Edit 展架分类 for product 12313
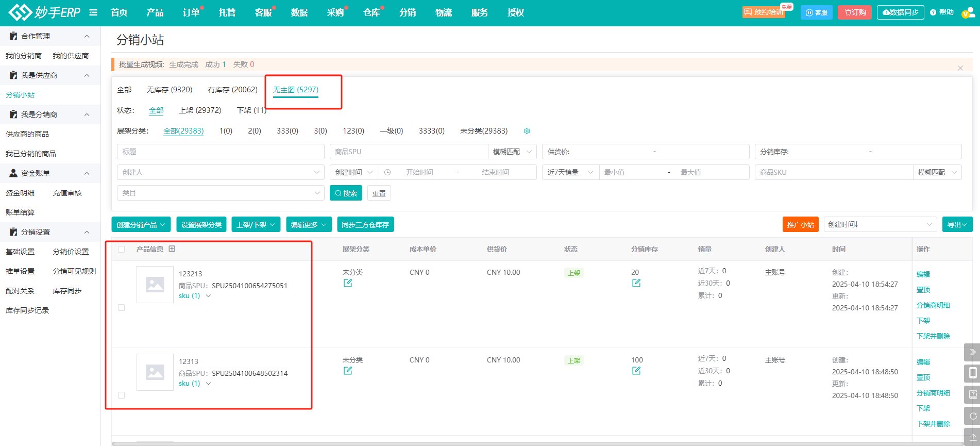The height and width of the screenshot is (446, 980). (348, 371)
